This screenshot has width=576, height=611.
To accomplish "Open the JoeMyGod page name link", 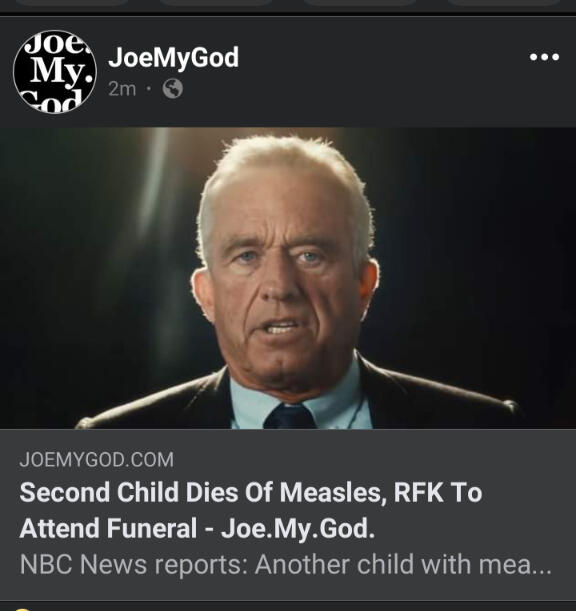I will (173, 58).
